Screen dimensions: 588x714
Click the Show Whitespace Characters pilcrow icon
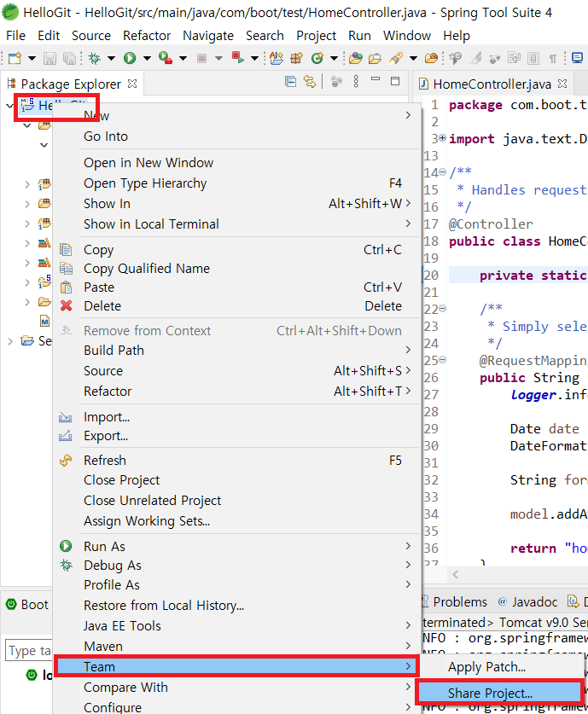[x=552, y=58]
